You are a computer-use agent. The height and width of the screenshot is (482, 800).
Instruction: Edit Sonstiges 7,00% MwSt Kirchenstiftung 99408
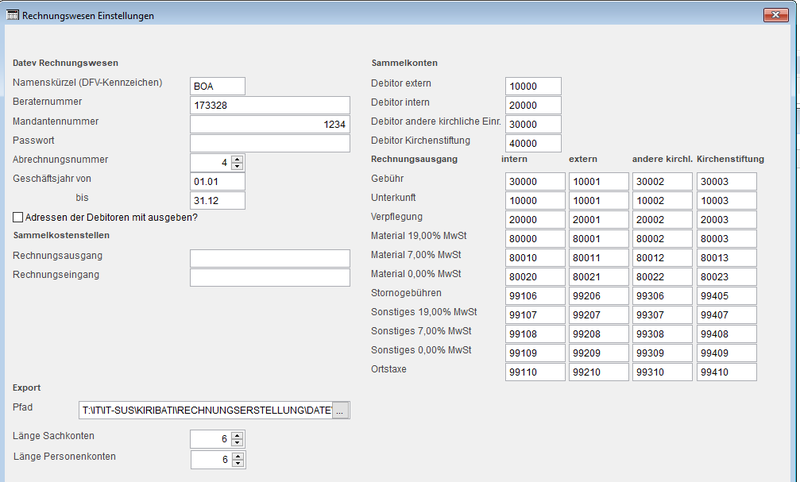pos(727,334)
